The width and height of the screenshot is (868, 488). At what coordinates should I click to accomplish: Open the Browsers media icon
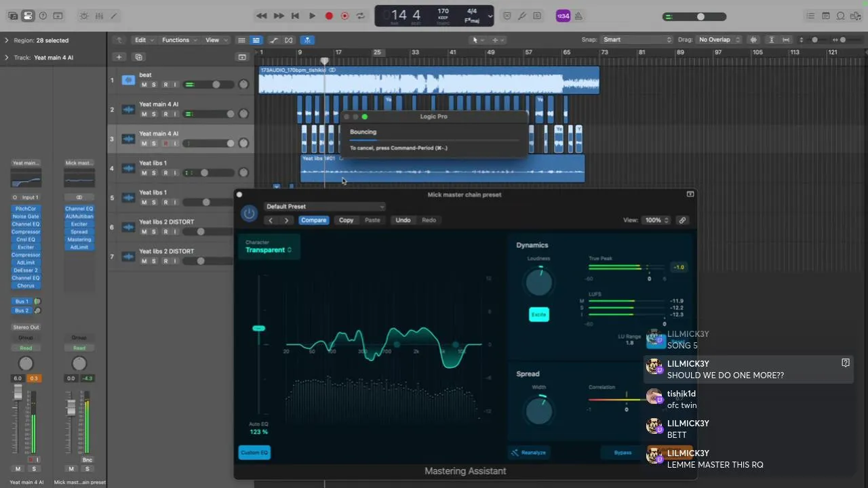[x=856, y=16]
